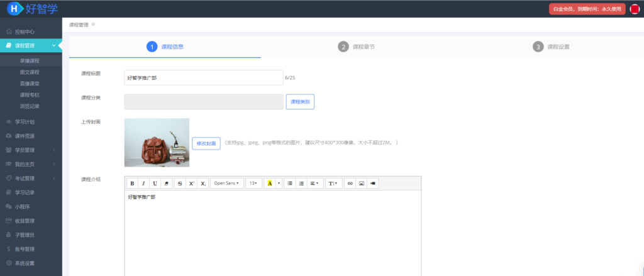Expand 考试管理 submenu chevron
The image size is (644, 276).
point(54,179)
